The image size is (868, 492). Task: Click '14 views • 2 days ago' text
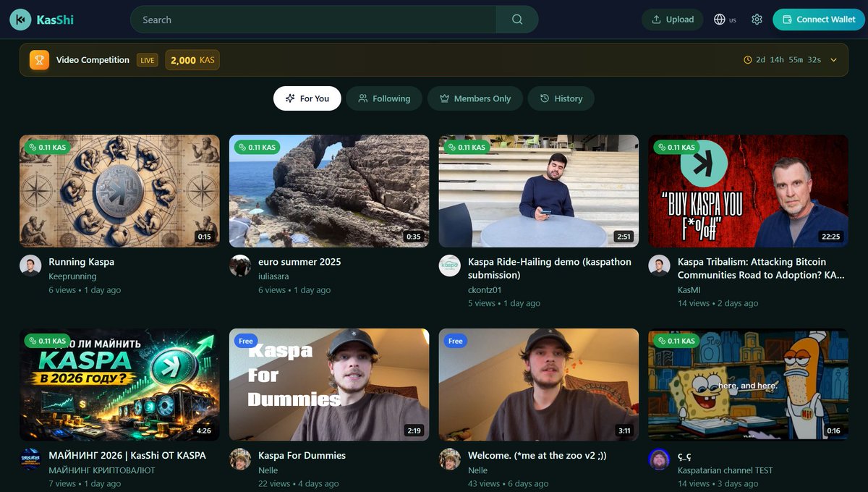click(718, 304)
